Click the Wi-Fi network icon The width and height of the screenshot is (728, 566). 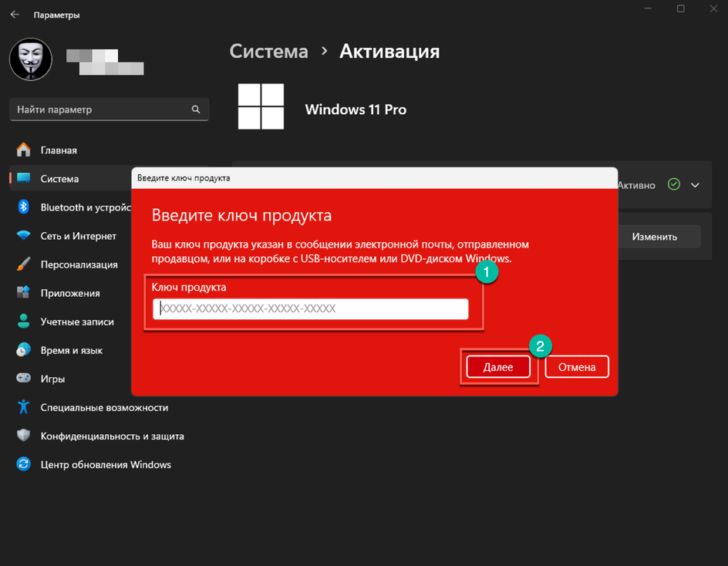coord(23,236)
